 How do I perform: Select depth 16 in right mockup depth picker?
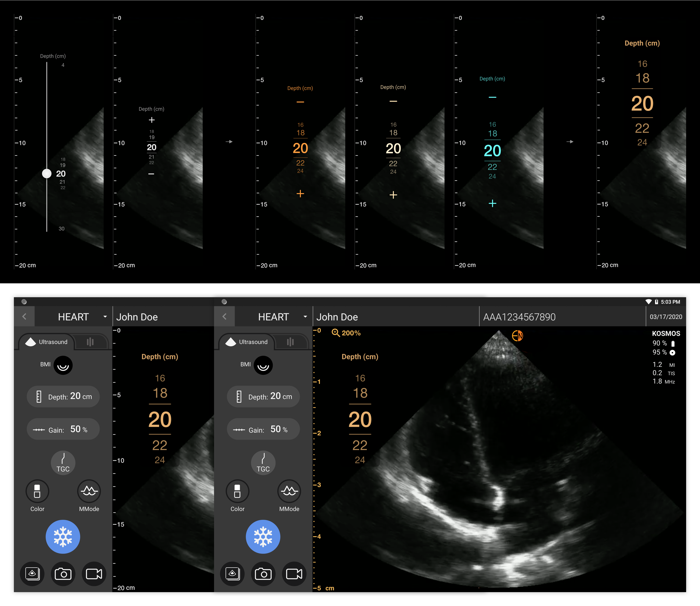[360, 378]
